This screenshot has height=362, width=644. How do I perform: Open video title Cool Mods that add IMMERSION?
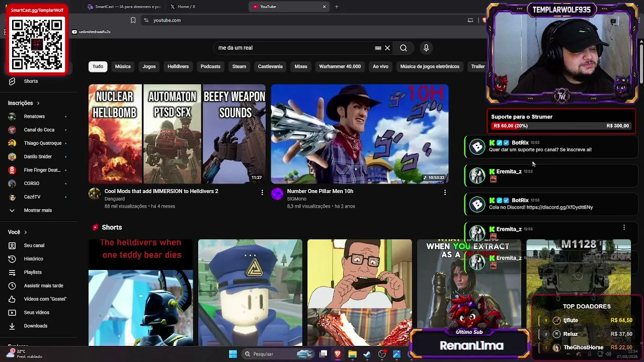(x=162, y=191)
